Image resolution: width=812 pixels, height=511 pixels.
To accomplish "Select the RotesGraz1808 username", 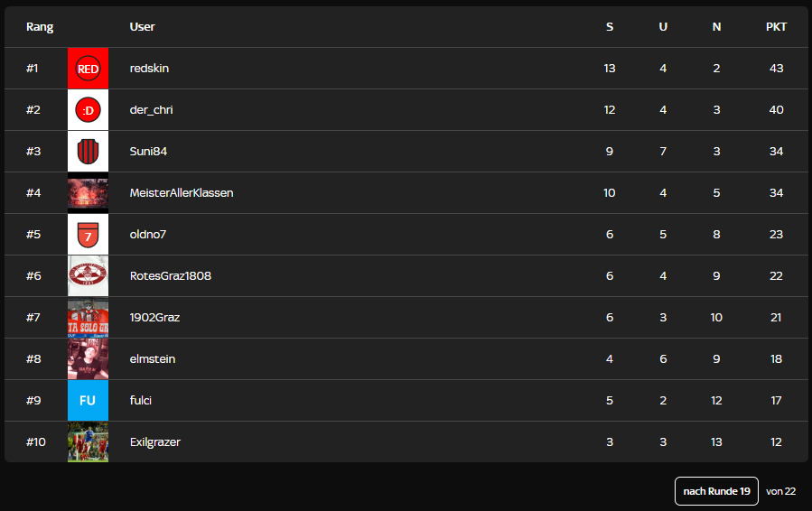I will (171, 276).
